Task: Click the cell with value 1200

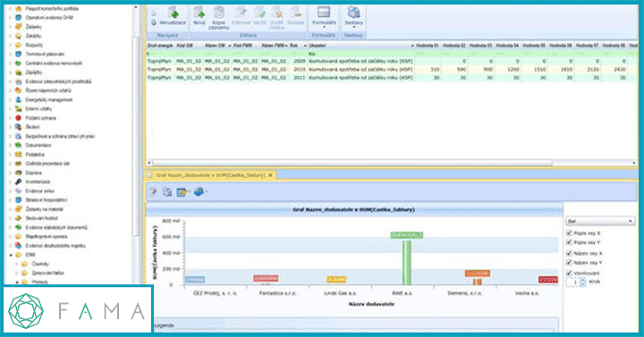Action: pos(508,70)
